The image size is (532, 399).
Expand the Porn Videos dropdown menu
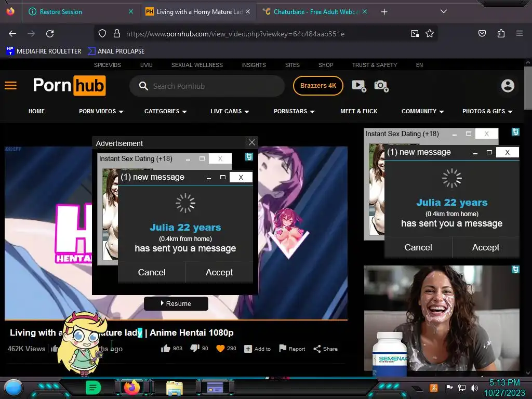click(x=101, y=111)
